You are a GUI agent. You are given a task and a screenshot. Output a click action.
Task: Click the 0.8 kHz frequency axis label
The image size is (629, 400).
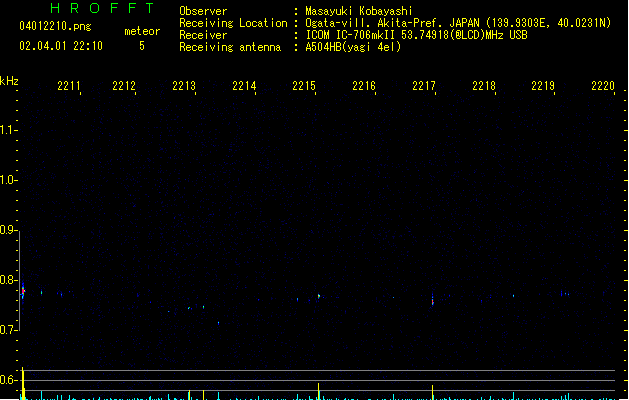click(x=8, y=280)
